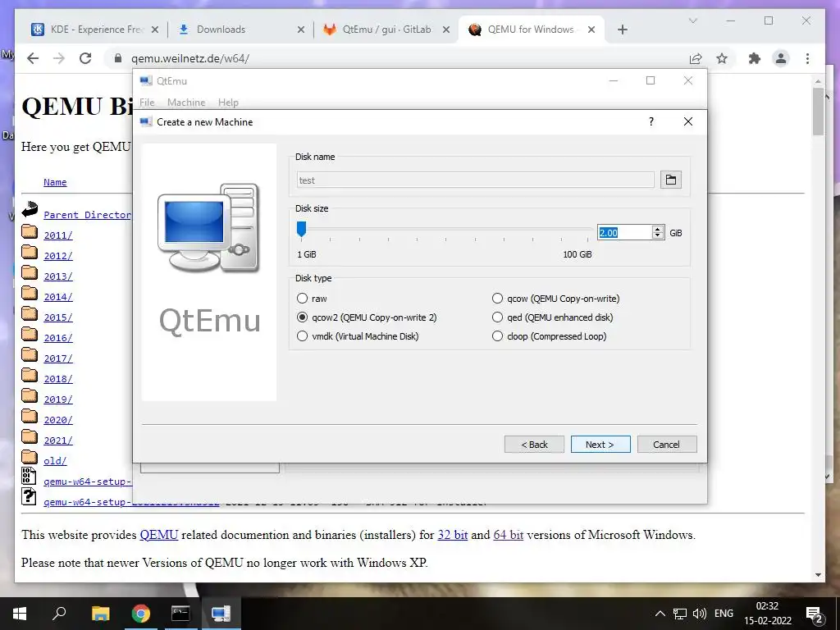840x630 pixels.
Task: Open the 2015/ directory link
Action: (x=58, y=317)
